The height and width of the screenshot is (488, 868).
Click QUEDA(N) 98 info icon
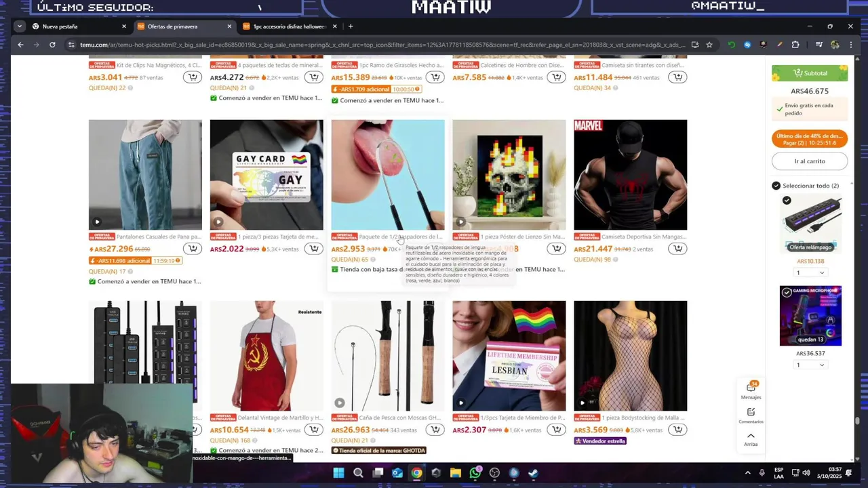(x=616, y=260)
